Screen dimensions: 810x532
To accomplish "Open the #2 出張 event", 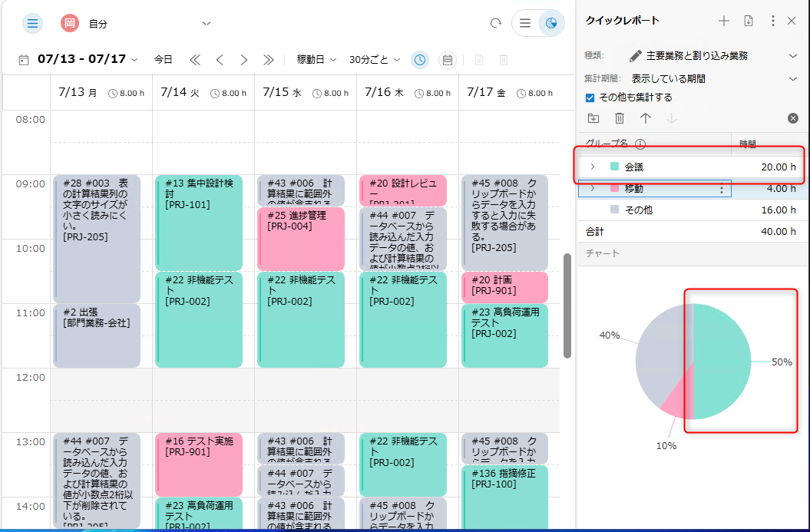I will click(x=97, y=335).
